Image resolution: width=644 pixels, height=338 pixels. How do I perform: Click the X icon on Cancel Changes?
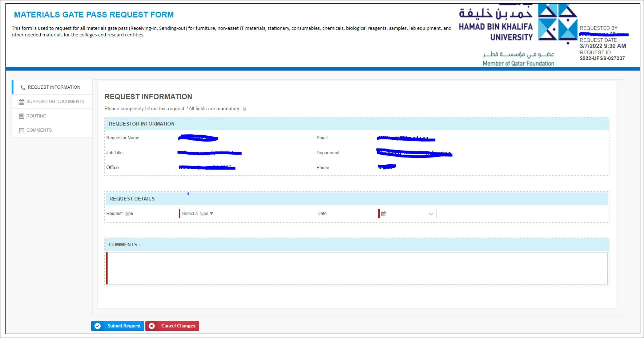[x=152, y=326]
